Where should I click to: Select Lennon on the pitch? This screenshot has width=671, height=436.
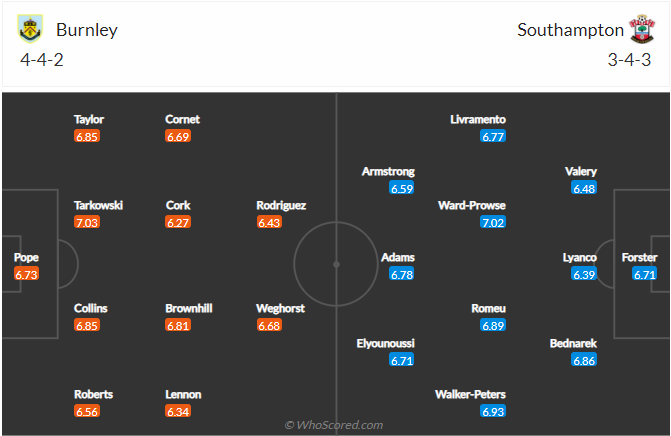click(183, 394)
